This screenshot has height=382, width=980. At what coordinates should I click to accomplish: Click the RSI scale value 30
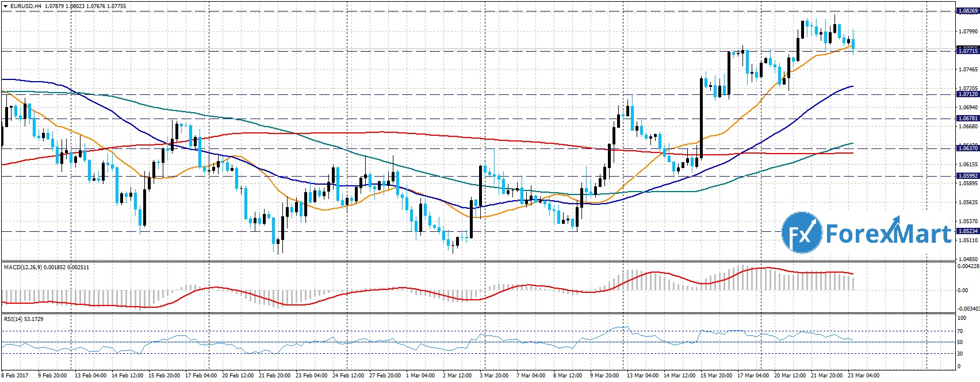[x=960, y=354]
